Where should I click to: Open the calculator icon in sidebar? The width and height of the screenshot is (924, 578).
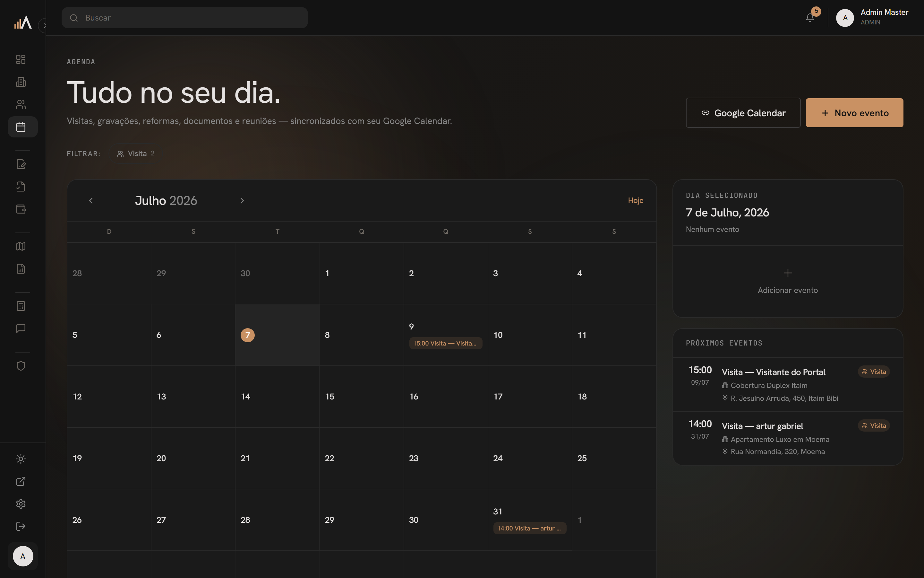click(x=21, y=306)
